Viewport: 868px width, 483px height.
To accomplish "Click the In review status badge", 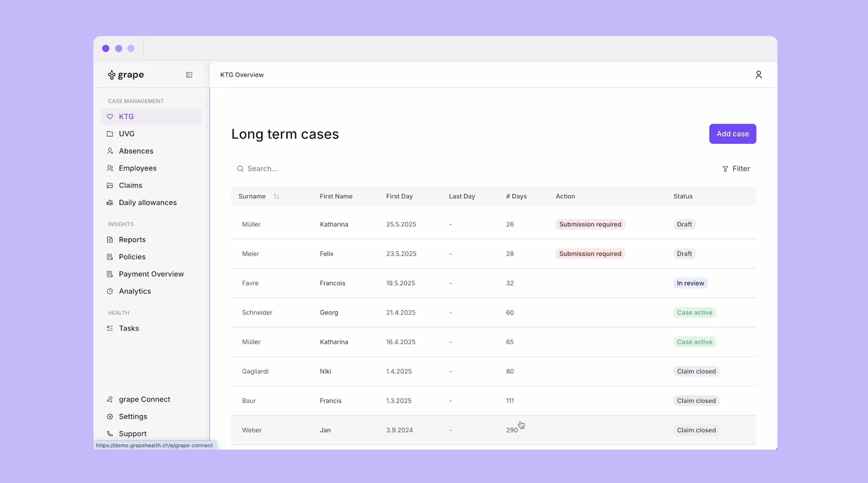I will 691,283.
